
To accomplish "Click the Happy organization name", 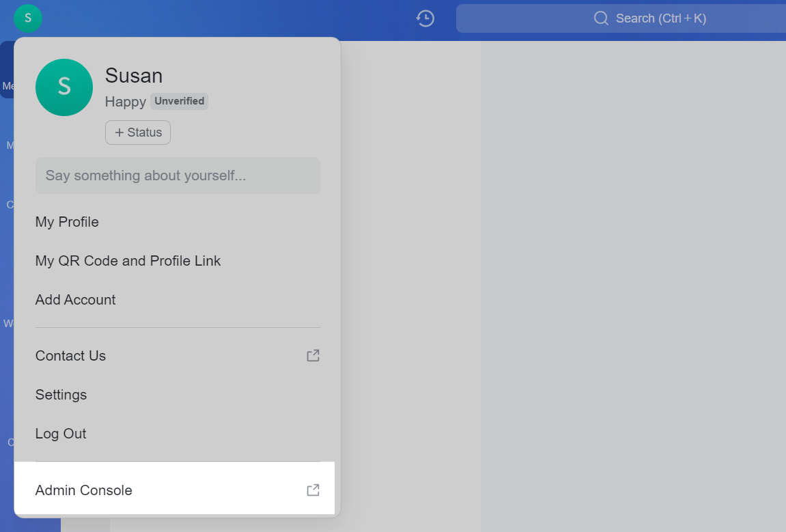I will coord(125,102).
